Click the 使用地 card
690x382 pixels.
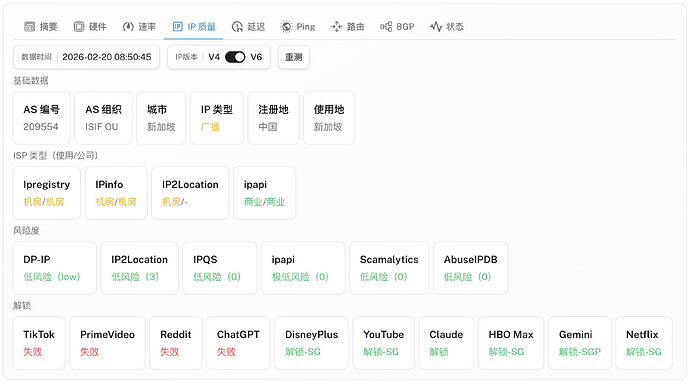[x=329, y=118]
